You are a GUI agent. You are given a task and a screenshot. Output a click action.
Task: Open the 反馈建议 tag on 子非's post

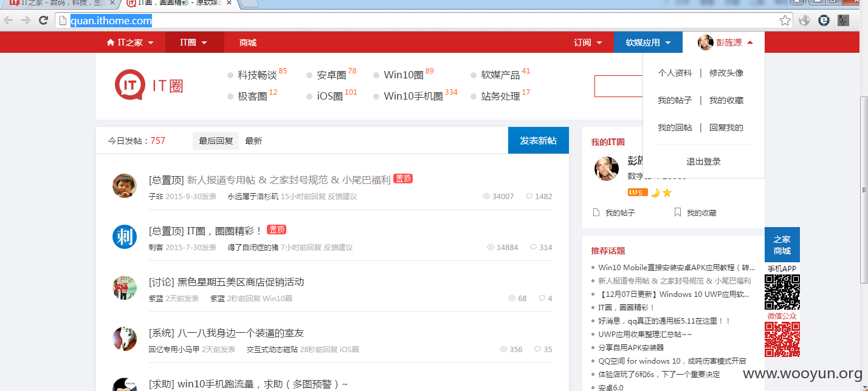[343, 197]
